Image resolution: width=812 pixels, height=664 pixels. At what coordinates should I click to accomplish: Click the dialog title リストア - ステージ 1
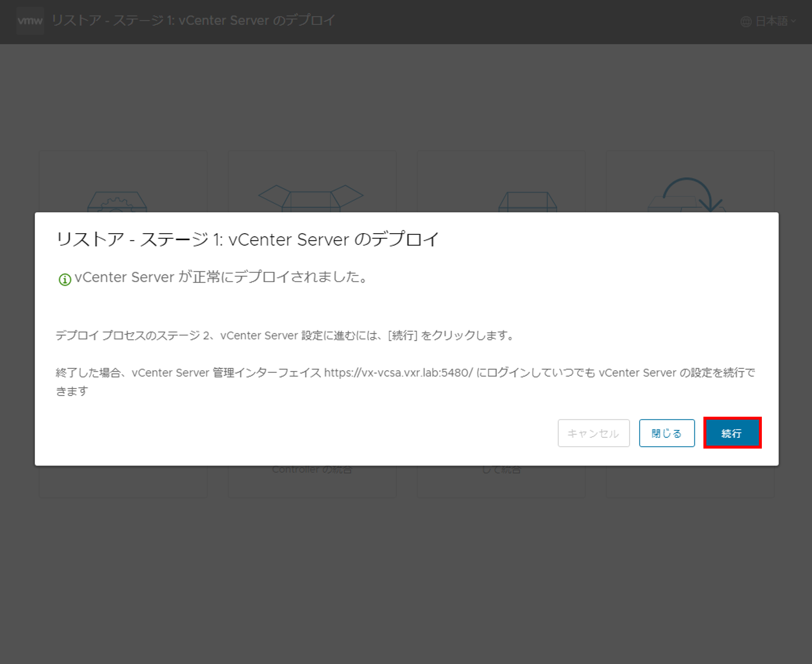click(x=247, y=239)
